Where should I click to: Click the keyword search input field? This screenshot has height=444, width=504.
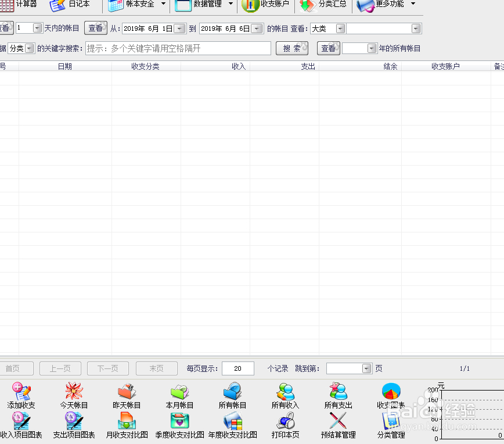click(178, 49)
